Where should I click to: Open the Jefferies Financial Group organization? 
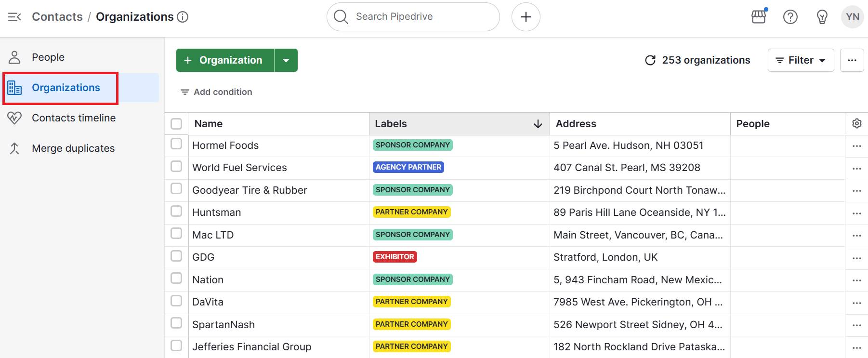252,347
